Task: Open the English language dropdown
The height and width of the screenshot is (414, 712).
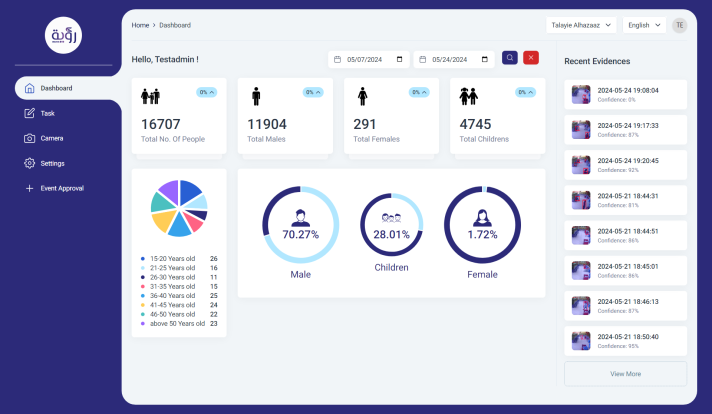Action: click(644, 25)
